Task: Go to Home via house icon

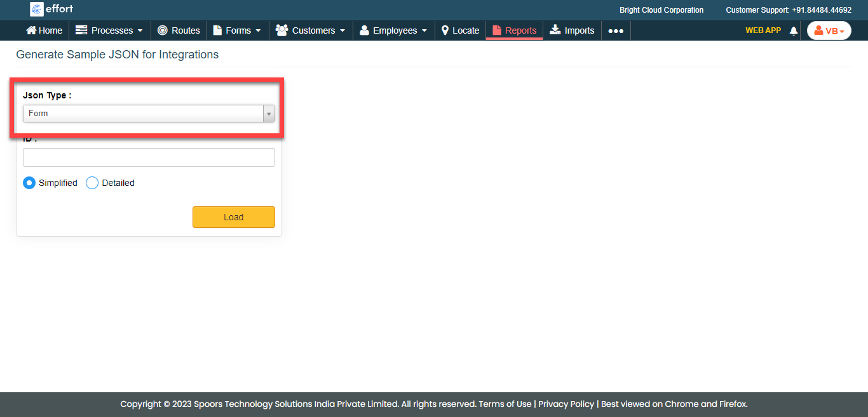Action: pos(31,30)
